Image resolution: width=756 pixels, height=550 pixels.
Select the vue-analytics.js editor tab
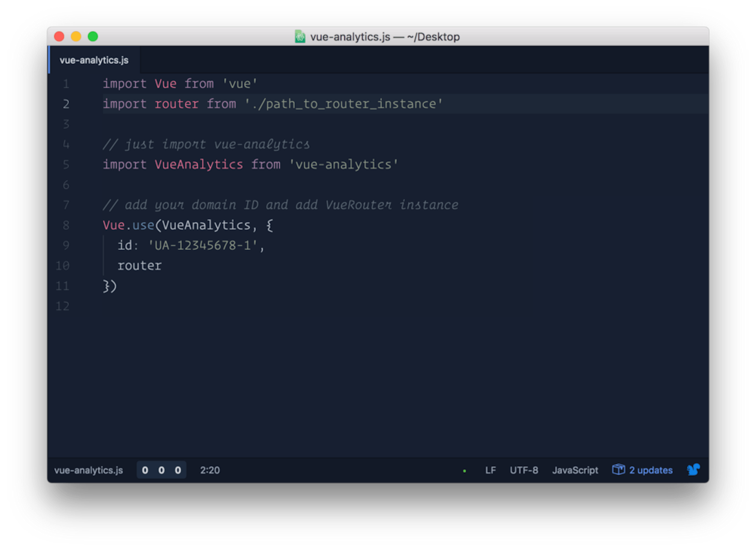[x=94, y=60]
